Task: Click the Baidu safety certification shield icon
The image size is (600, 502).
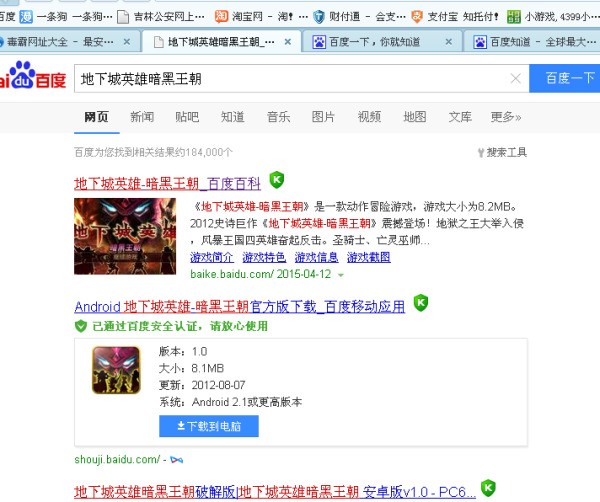Action: 81,326
